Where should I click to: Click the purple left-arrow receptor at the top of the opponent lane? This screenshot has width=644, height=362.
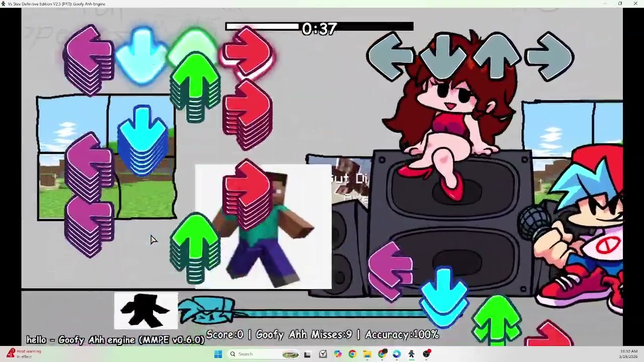[89, 59]
